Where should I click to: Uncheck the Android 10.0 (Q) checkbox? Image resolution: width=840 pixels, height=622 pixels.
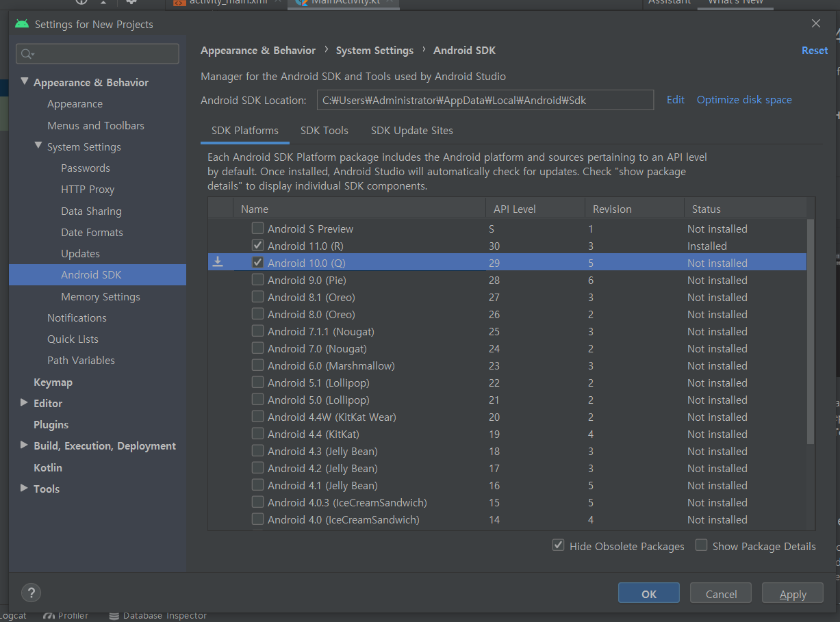[x=257, y=262]
